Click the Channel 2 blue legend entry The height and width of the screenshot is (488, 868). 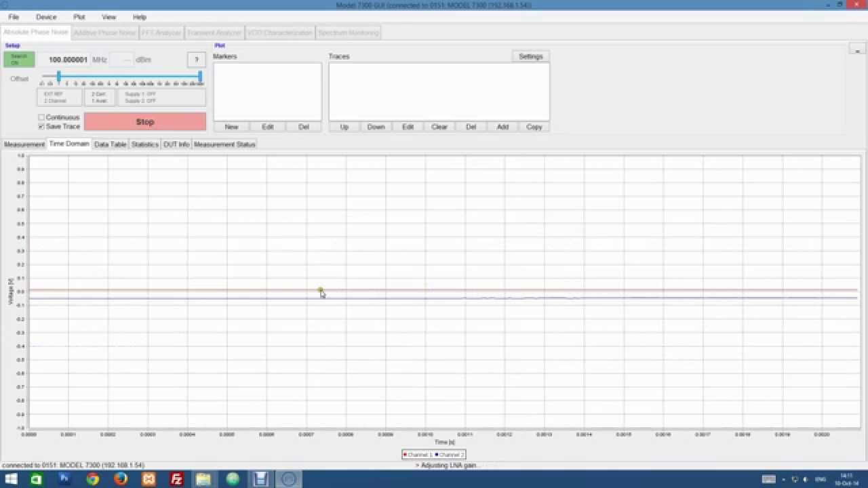(x=450, y=455)
